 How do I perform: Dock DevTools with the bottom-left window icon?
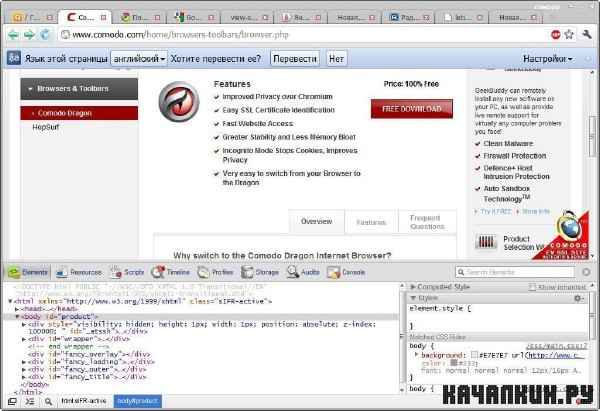tap(12, 401)
